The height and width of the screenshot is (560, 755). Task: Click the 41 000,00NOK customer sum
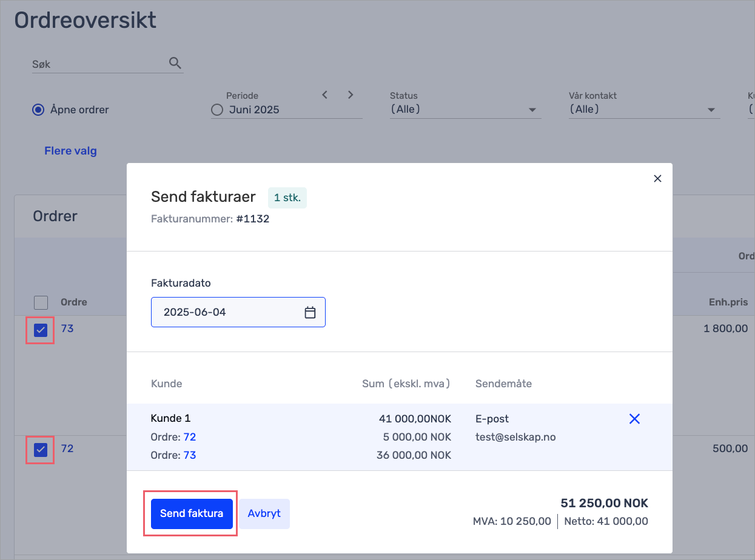[x=414, y=419]
